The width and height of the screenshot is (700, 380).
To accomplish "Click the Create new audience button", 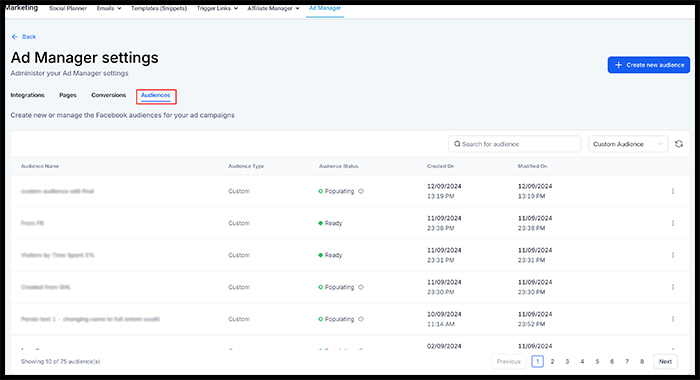I will (648, 65).
